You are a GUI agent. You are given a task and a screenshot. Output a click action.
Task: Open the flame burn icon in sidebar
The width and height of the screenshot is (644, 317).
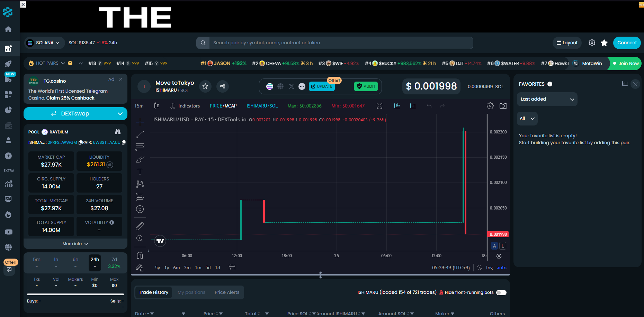(8, 215)
